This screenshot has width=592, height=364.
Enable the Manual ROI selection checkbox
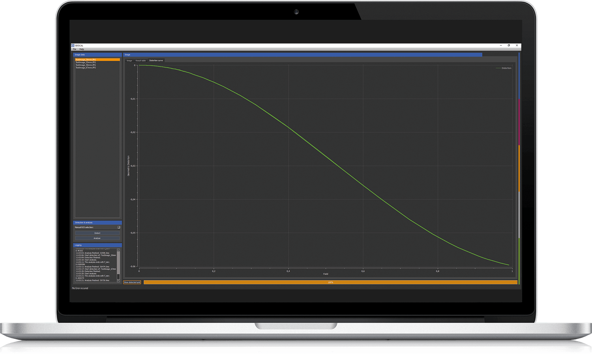[119, 227]
